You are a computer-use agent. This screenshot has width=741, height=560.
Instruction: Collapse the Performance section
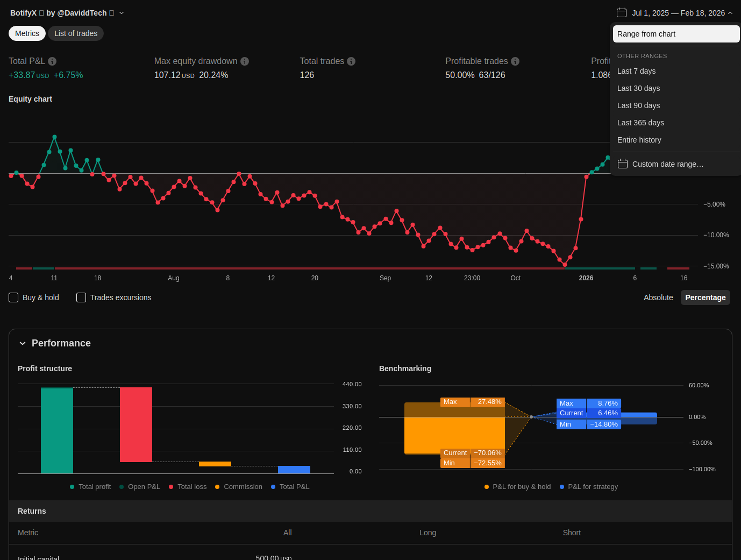tap(23, 343)
